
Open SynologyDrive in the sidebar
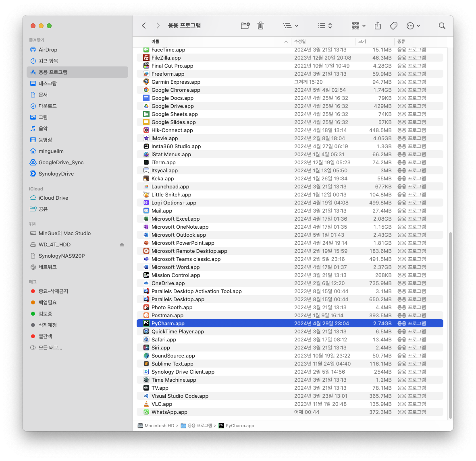click(77, 174)
